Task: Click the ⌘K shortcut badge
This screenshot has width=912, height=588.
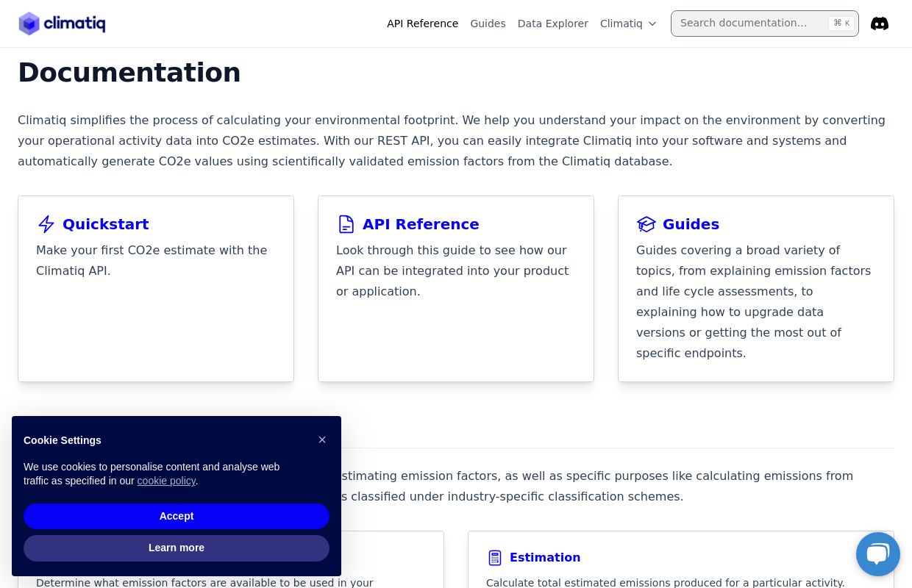Action: coord(841,24)
